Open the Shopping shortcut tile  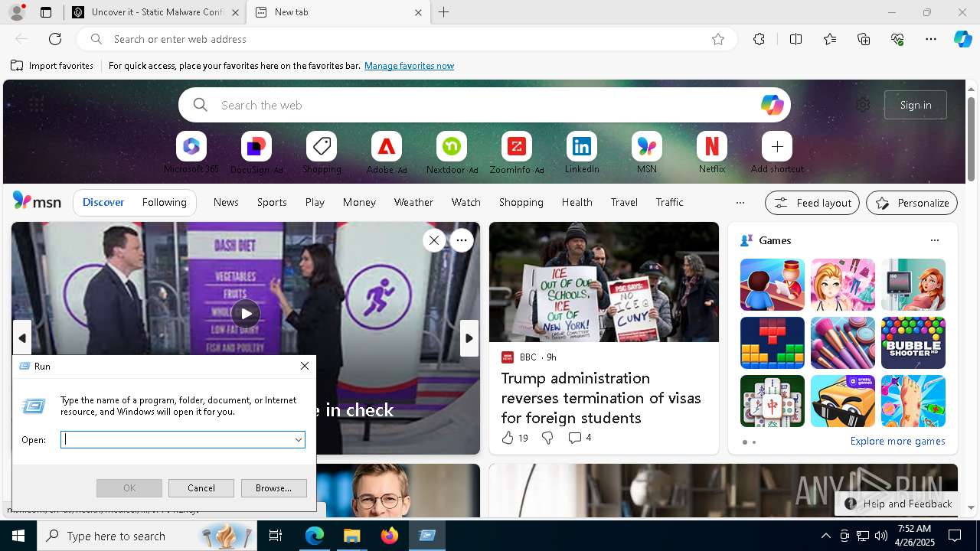click(322, 146)
